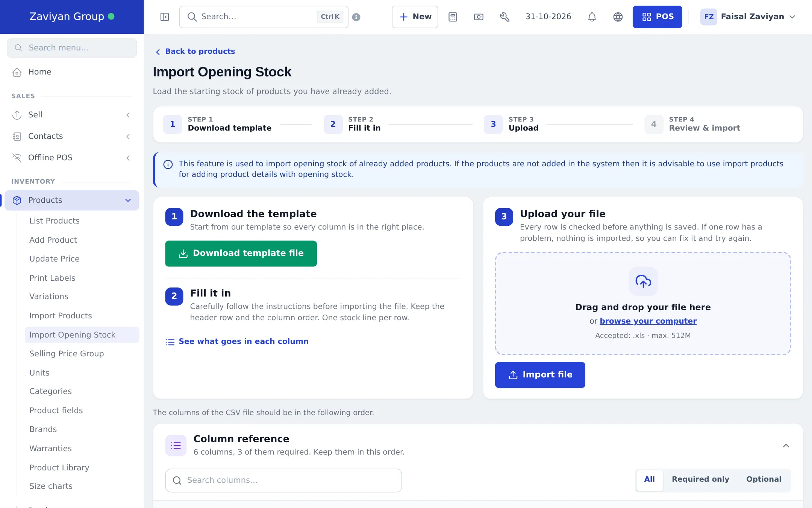Expand the Offline POS chevron
812x508 pixels.
128,158
